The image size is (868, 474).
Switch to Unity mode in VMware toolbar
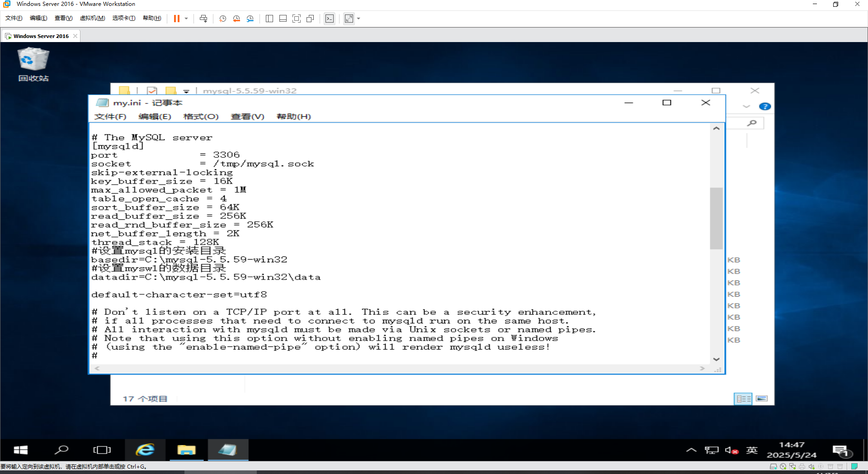310,19
